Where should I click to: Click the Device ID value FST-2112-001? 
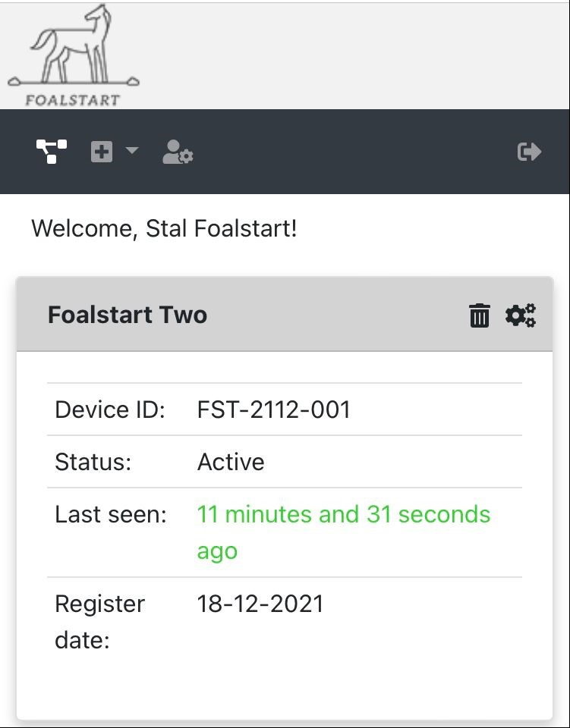coord(274,409)
